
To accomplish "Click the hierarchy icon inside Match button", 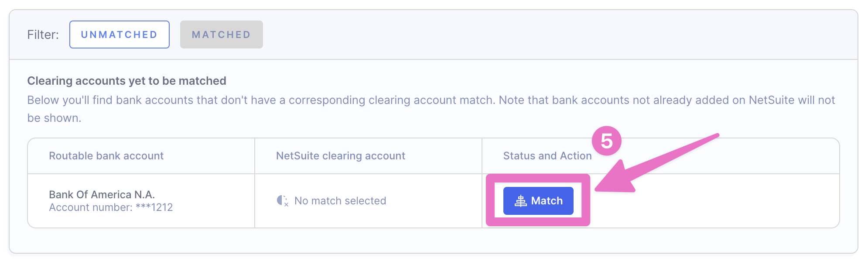I will (x=520, y=201).
